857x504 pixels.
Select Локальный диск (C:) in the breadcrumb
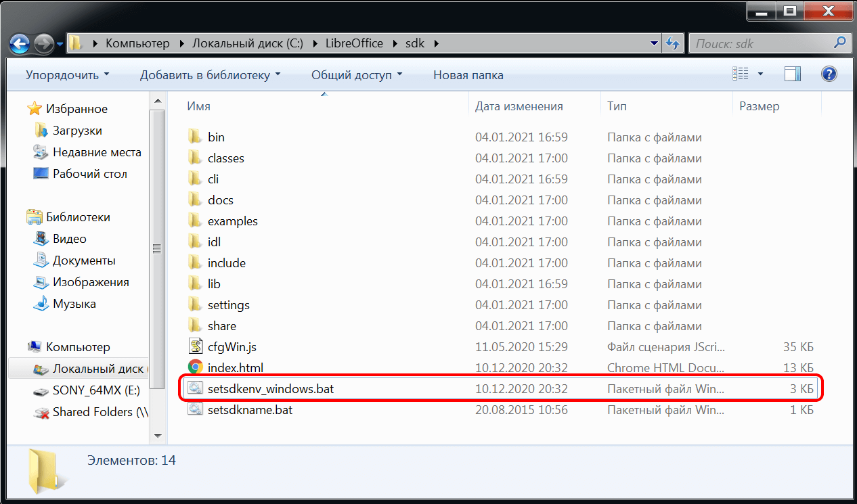pos(248,43)
